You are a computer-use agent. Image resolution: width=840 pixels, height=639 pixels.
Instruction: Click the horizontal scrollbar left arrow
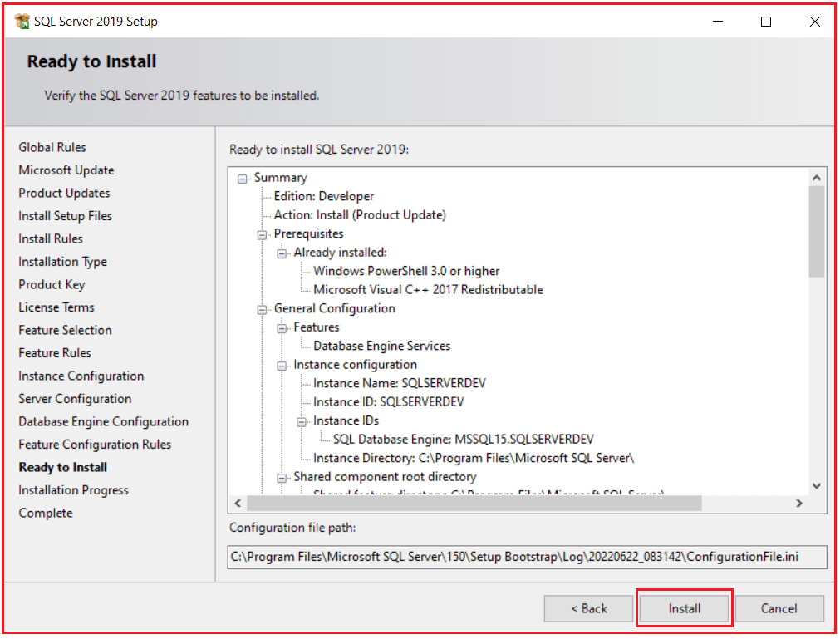click(238, 504)
